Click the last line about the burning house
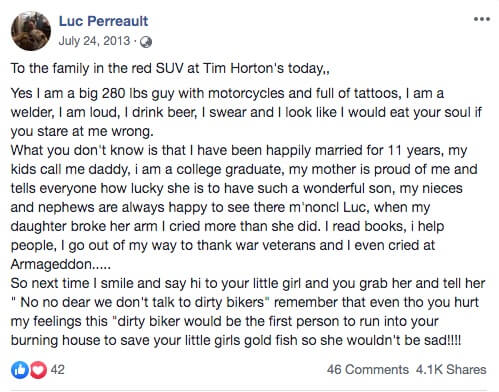 (x=236, y=340)
